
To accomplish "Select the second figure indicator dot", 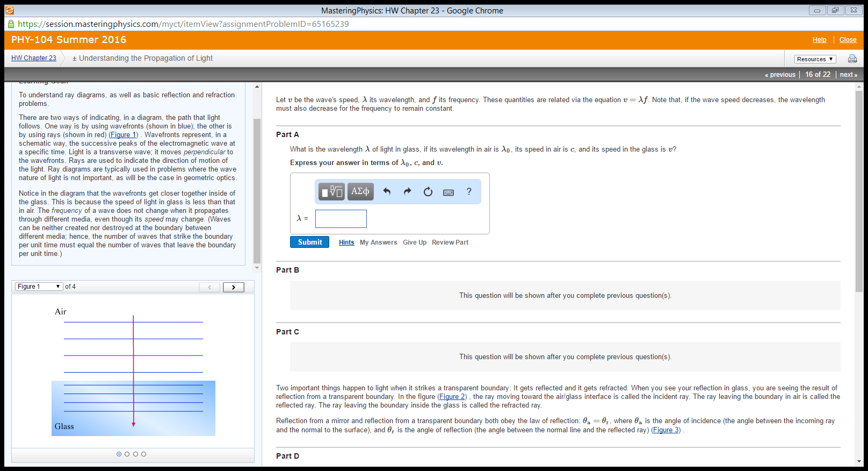I will point(127,454).
